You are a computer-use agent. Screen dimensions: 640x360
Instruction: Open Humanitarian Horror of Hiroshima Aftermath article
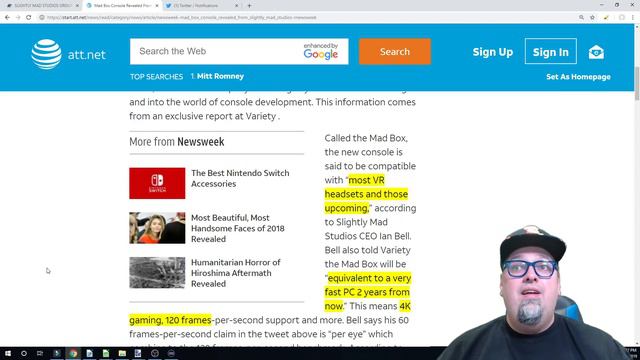point(236,273)
